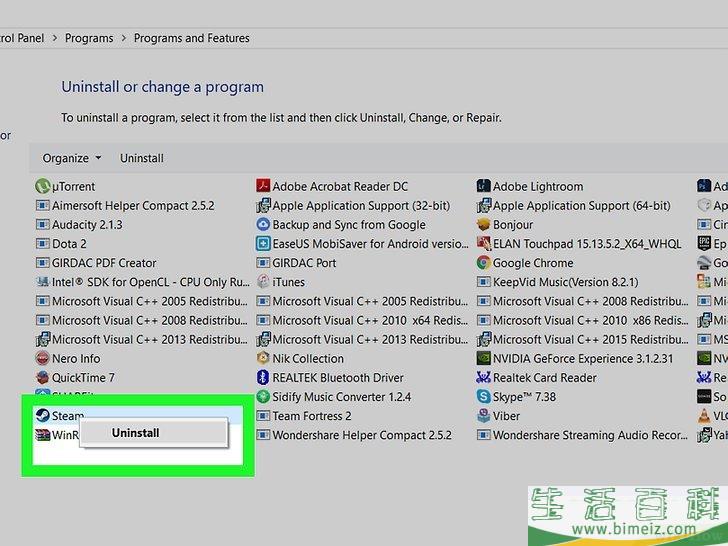Click the Steam icon in list
The width and height of the screenshot is (728, 546).
click(x=43, y=416)
